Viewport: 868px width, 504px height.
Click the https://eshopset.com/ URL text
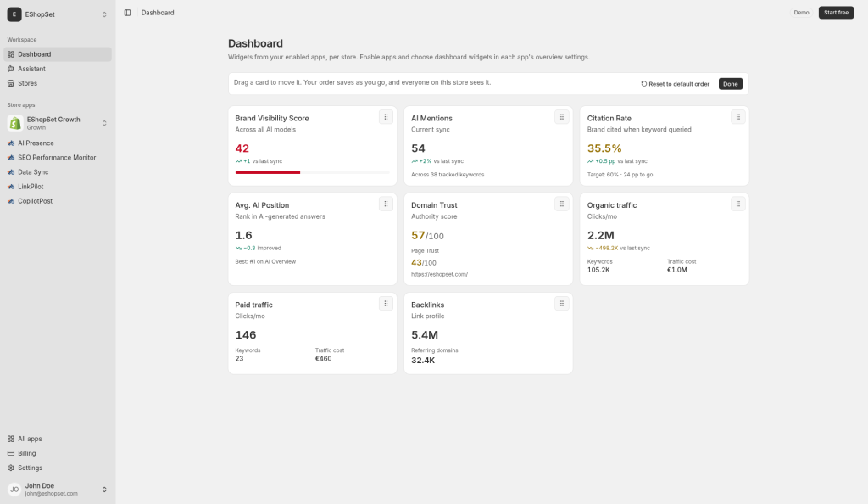(x=440, y=274)
